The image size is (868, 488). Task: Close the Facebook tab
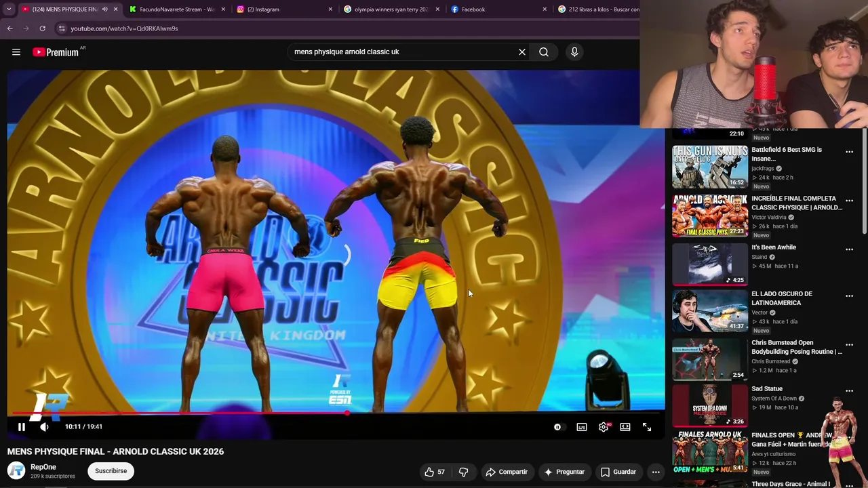[545, 9]
